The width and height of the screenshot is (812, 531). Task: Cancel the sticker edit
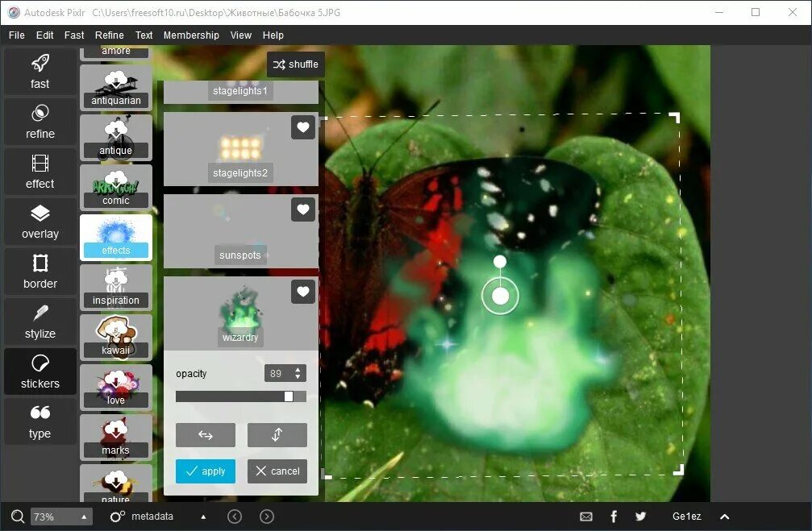[277, 471]
